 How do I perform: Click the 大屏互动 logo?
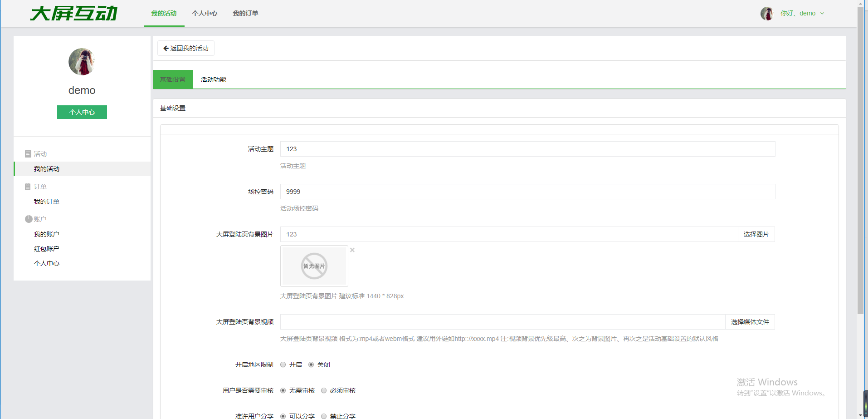(74, 14)
